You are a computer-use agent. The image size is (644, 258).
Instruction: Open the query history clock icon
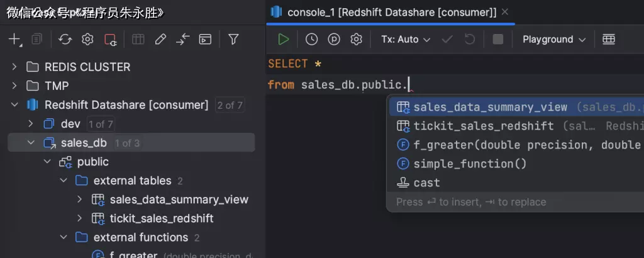click(x=311, y=40)
